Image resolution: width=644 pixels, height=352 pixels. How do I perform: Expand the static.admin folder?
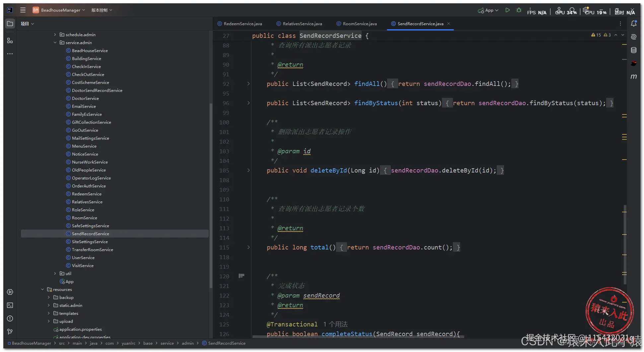click(x=49, y=305)
